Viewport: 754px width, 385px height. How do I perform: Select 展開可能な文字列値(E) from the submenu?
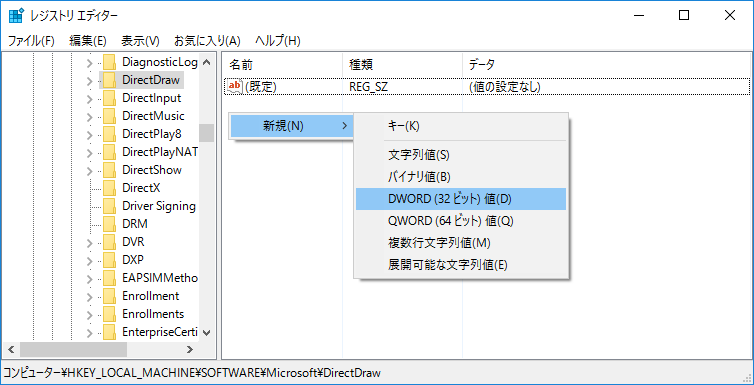(461, 264)
